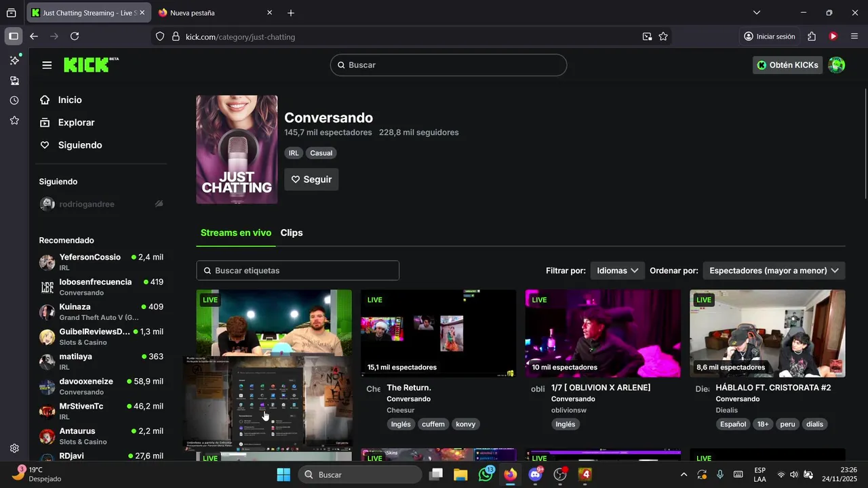
Task: Click the Just Chatting category cover image
Action: [237, 149]
